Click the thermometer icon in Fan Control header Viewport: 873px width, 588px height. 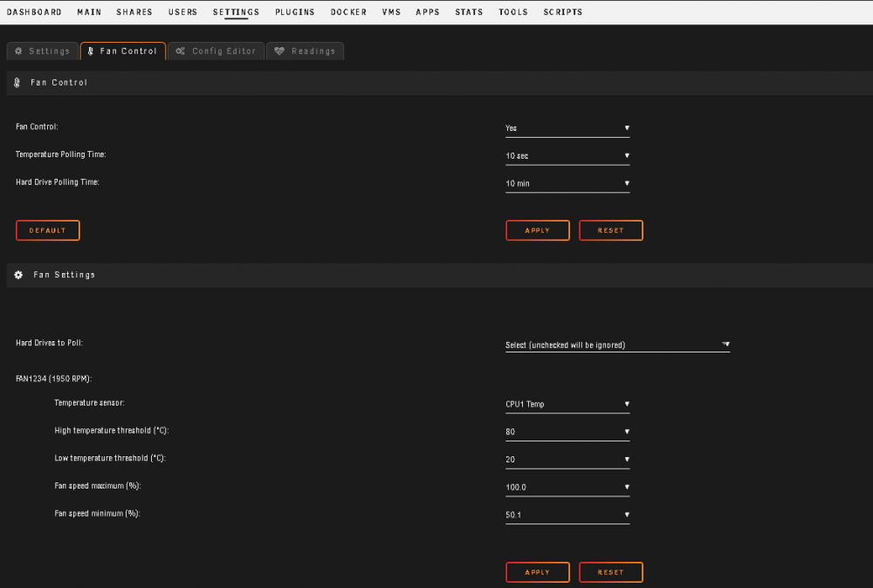pos(17,82)
